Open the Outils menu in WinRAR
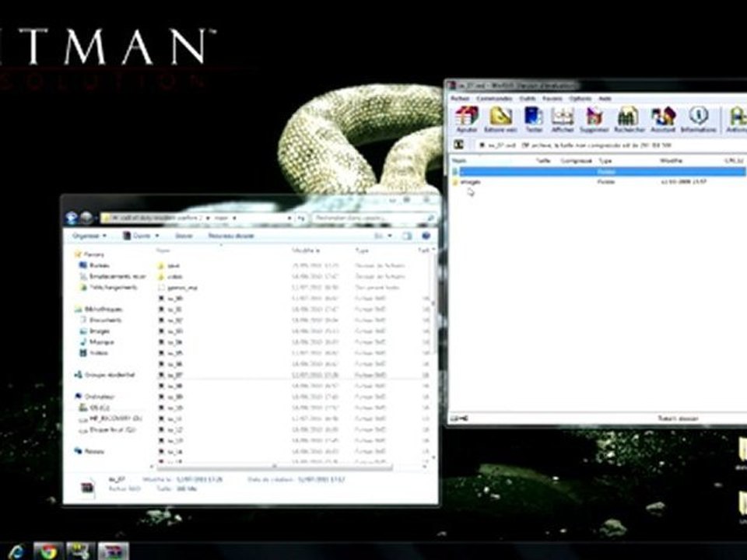 (x=528, y=99)
